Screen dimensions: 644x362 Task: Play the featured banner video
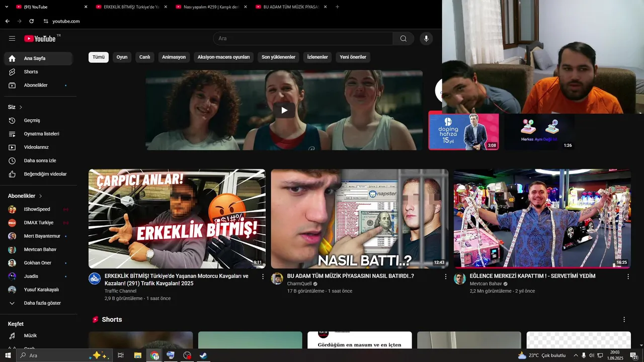pyautogui.click(x=284, y=110)
